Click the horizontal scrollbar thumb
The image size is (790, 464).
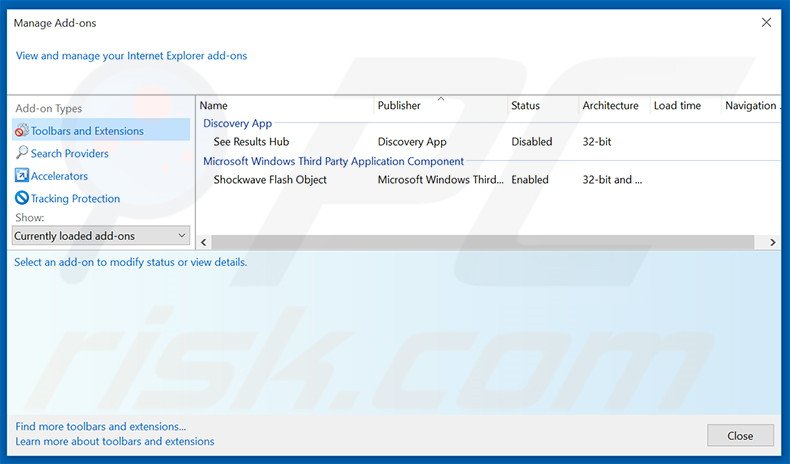pyautogui.click(x=483, y=242)
